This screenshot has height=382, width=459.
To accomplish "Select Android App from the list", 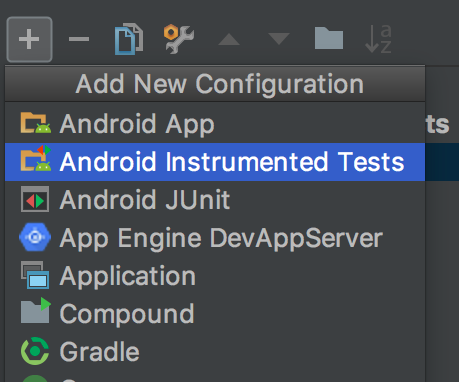I will click(x=215, y=124).
